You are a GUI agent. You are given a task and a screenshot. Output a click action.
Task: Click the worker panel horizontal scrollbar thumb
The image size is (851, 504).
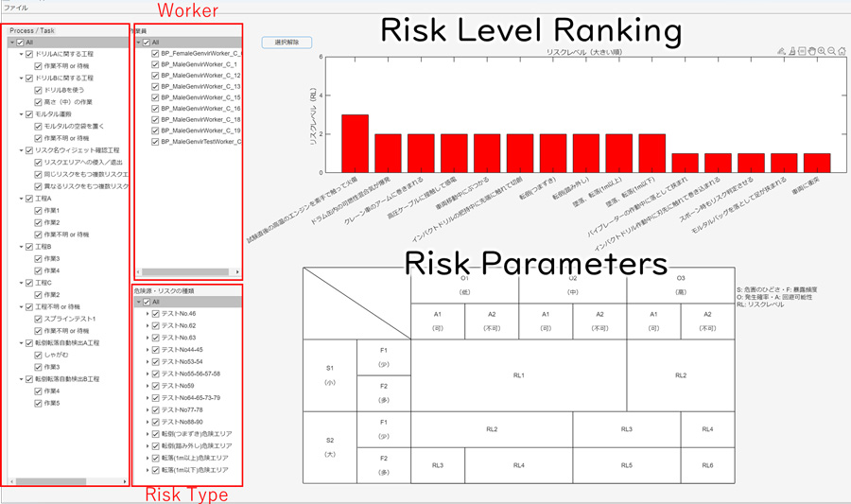185,271
